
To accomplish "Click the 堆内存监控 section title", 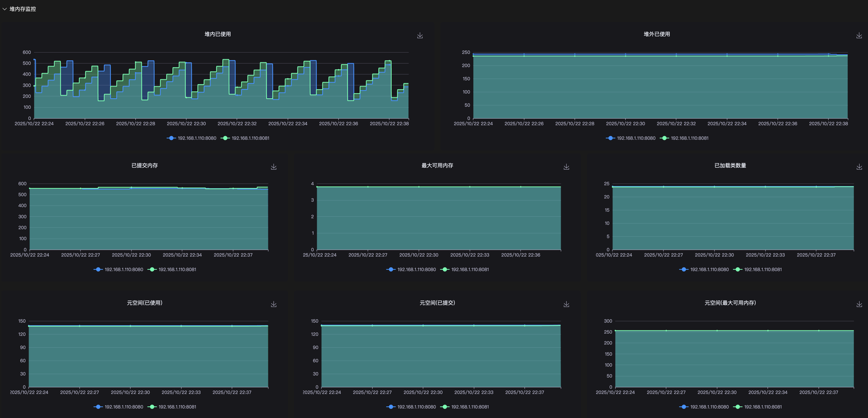I will 23,9.
